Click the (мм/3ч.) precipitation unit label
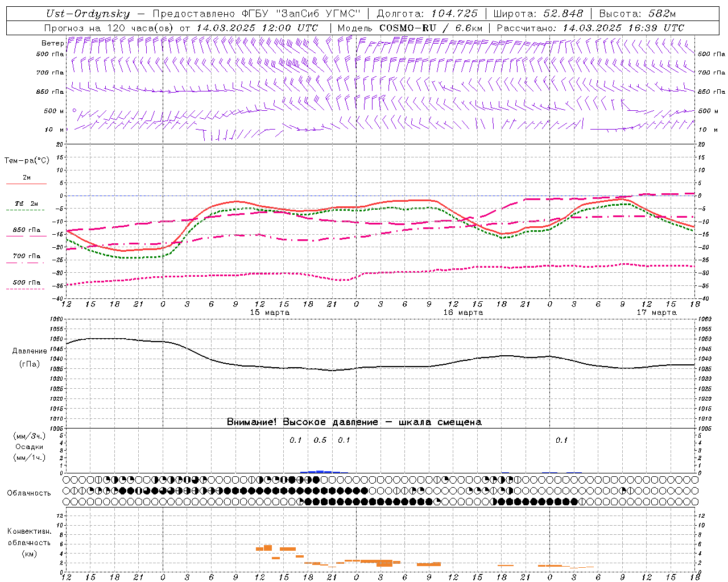 (30, 436)
